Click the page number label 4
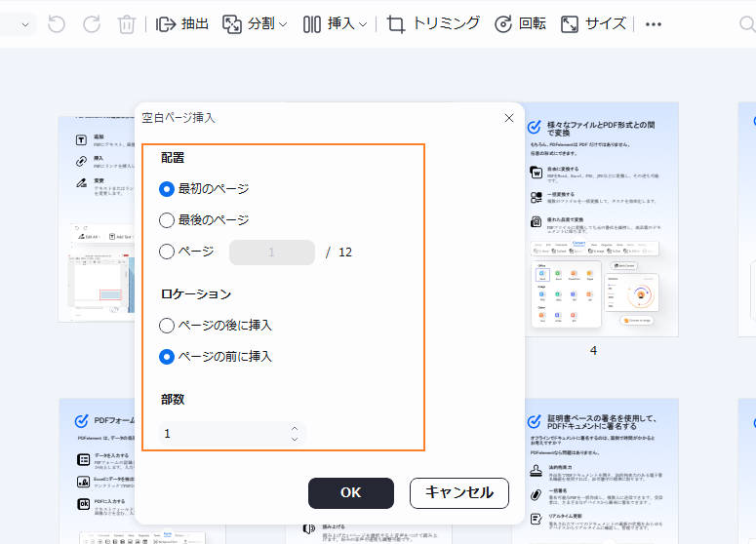This screenshot has width=756, height=544. 593,350
